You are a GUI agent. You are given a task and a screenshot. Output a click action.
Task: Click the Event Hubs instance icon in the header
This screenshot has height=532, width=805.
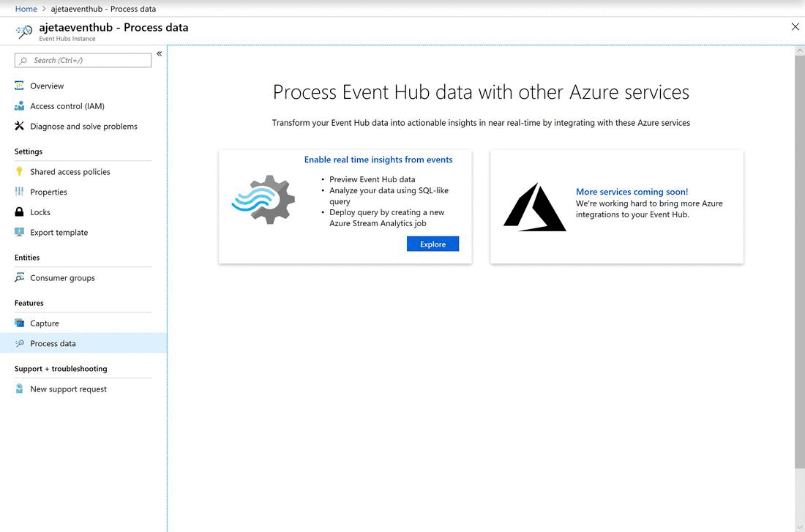21,30
